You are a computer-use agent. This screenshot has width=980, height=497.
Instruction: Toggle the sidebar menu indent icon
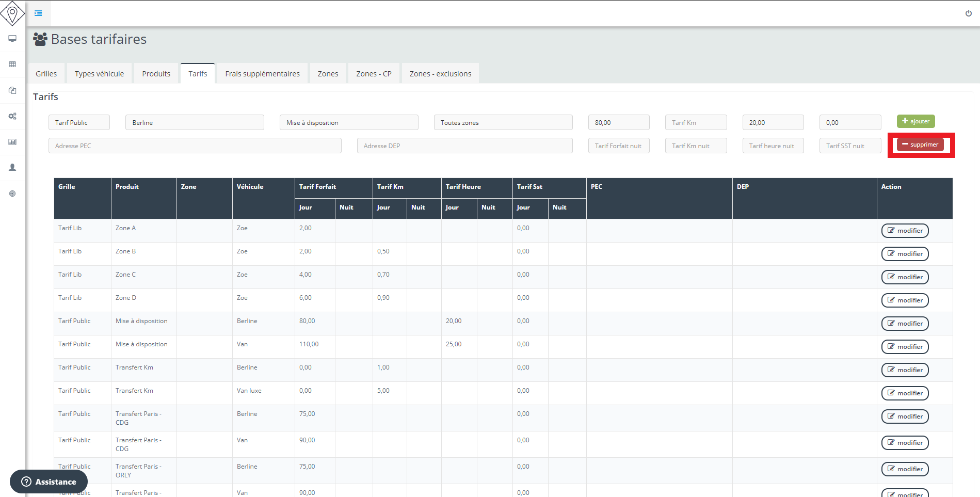click(38, 13)
